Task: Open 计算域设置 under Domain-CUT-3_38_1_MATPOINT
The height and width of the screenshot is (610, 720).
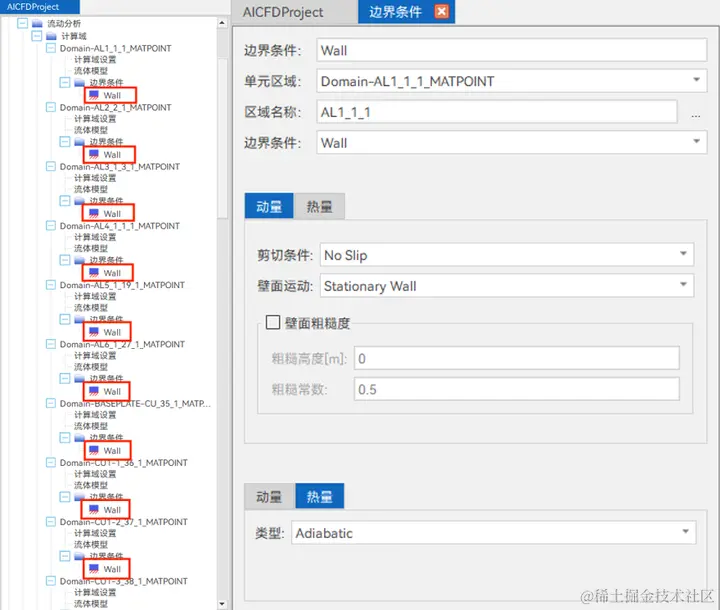Action: (x=95, y=593)
